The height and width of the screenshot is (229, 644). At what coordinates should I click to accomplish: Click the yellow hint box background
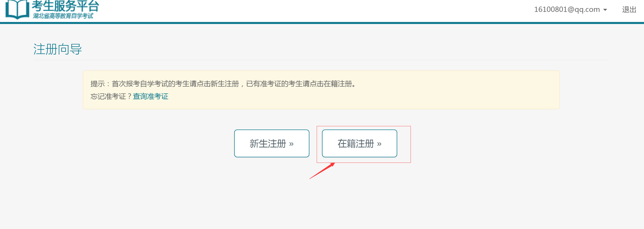pos(454,96)
